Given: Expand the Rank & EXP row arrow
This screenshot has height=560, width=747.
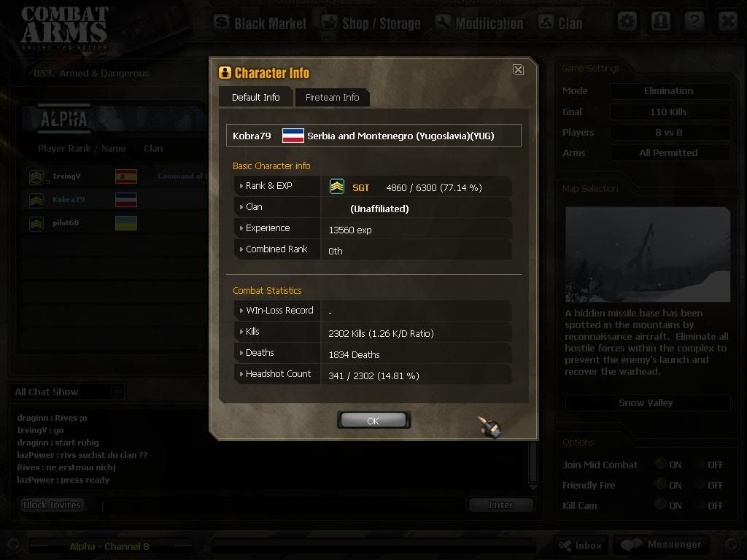Looking at the screenshot, I should [x=241, y=186].
